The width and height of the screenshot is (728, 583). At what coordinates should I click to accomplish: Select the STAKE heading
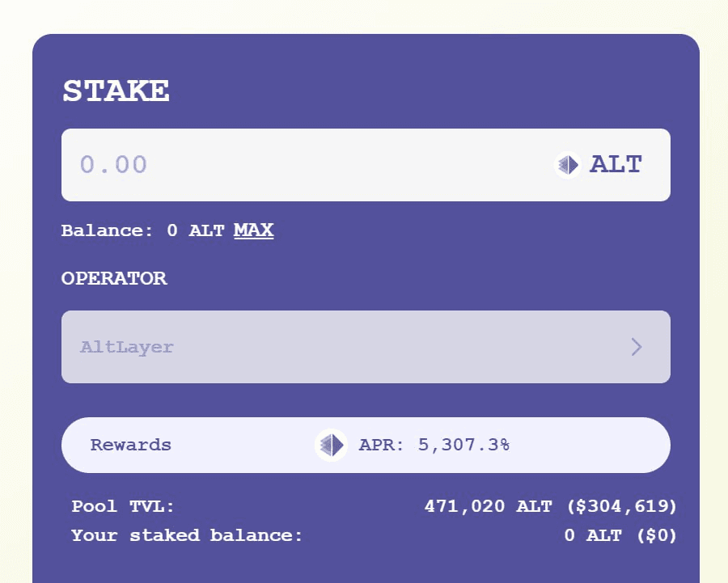tap(116, 91)
